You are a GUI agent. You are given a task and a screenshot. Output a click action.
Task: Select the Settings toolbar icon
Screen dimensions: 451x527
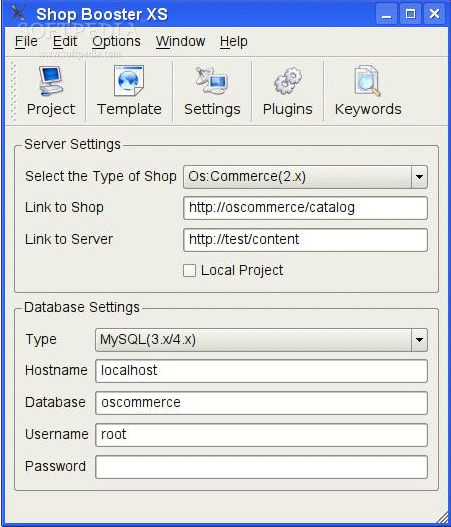pos(212,91)
